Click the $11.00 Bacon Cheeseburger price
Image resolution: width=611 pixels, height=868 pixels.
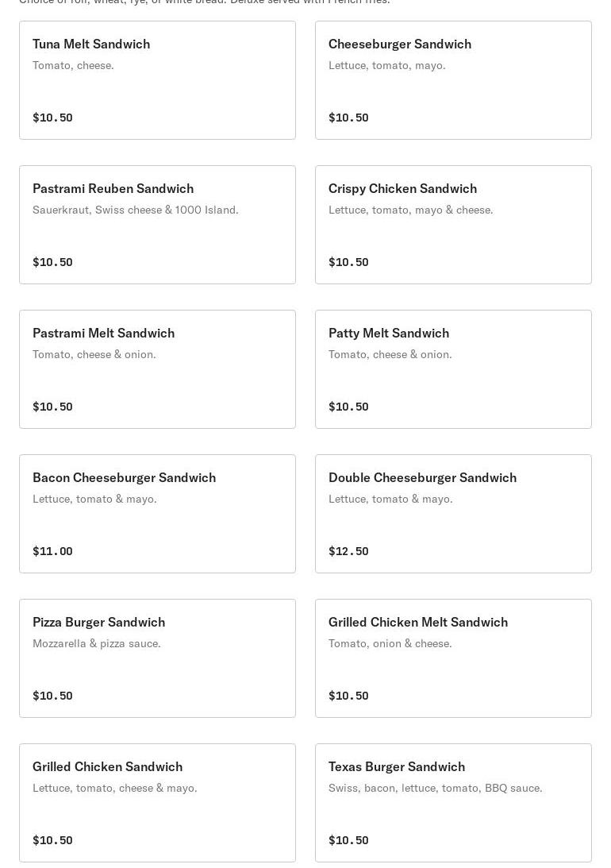pyautogui.click(x=52, y=551)
